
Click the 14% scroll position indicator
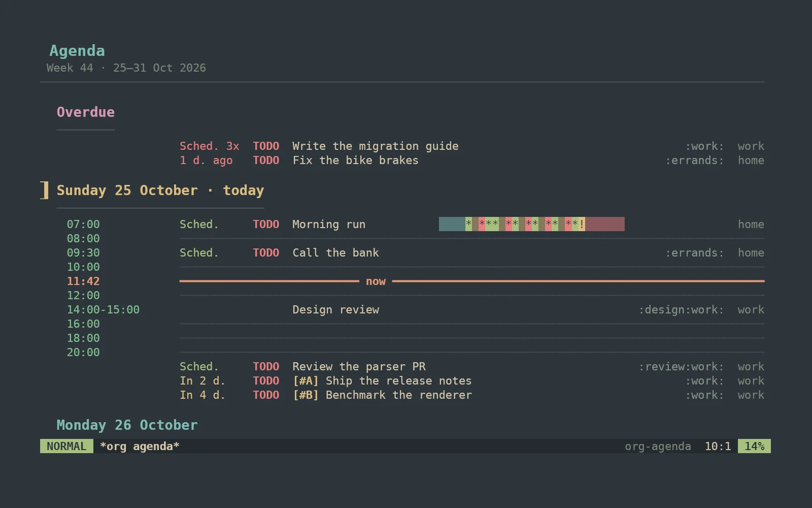tap(754, 446)
